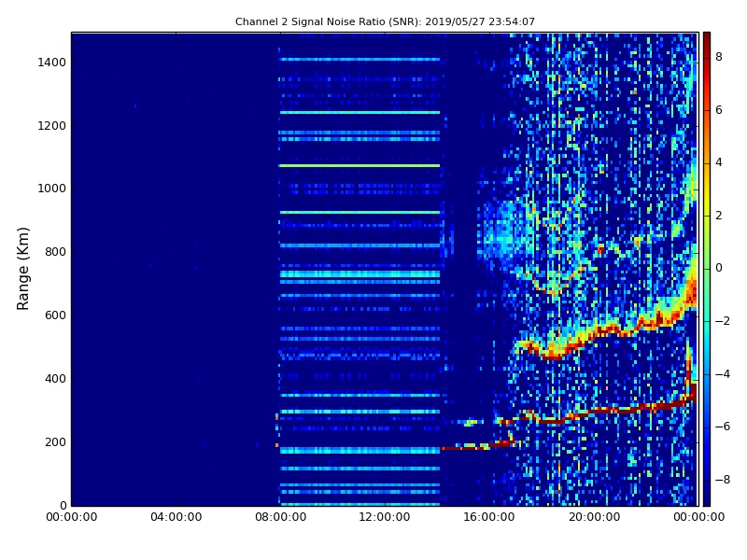Image resolution: width=747 pixels, height=560 pixels.
Task: Click the colorbar label −6
Action: coord(722,427)
